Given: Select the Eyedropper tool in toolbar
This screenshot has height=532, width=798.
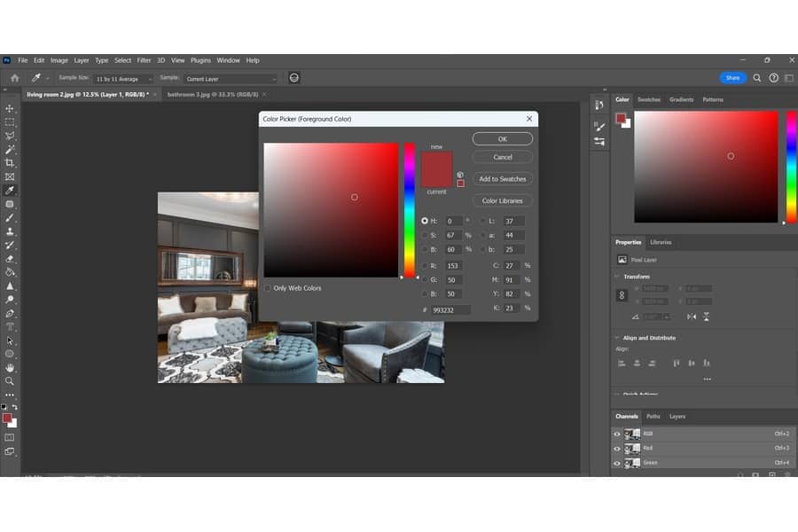Looking at the screenshot, I should point(10,191).
